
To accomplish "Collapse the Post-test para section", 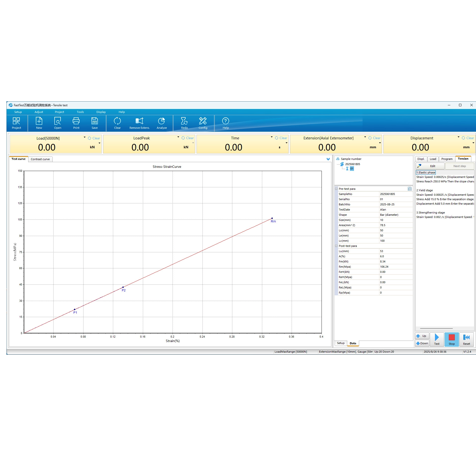I will coord(336,246).
